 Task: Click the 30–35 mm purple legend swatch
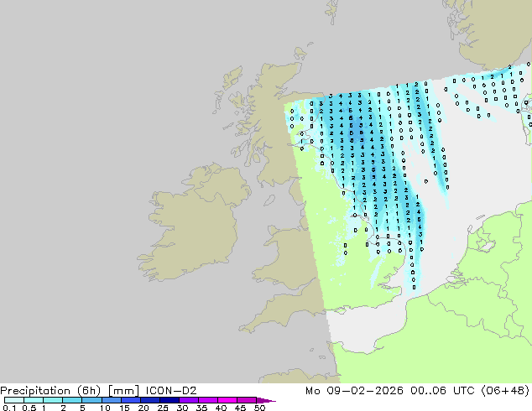188,400
